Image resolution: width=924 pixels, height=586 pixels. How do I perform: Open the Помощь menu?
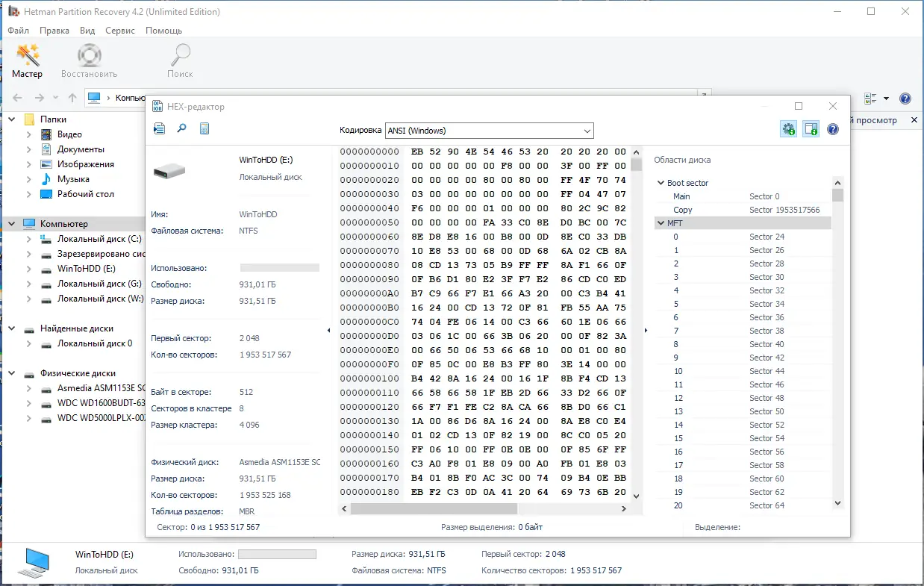pyautogui.click(x=163, y=31)
